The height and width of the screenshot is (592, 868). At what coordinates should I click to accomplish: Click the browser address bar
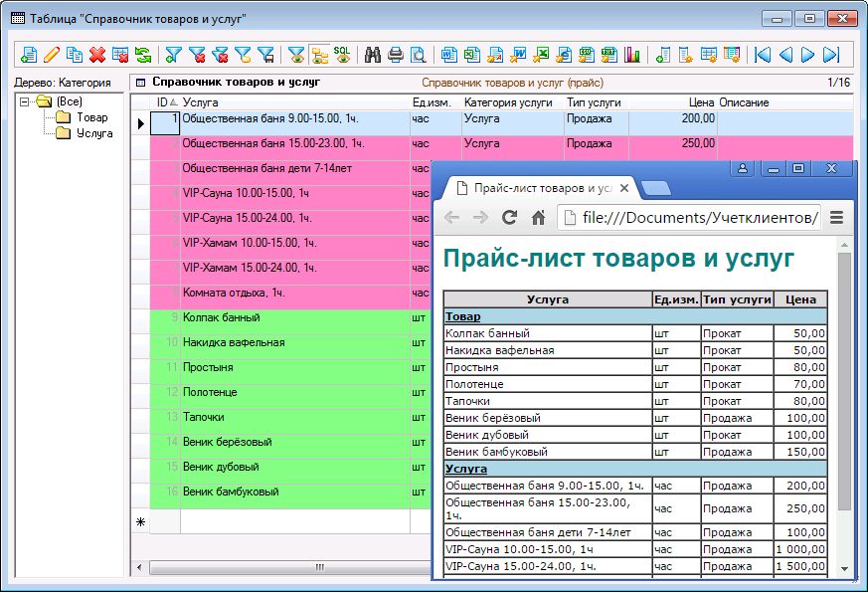(689, 218)
